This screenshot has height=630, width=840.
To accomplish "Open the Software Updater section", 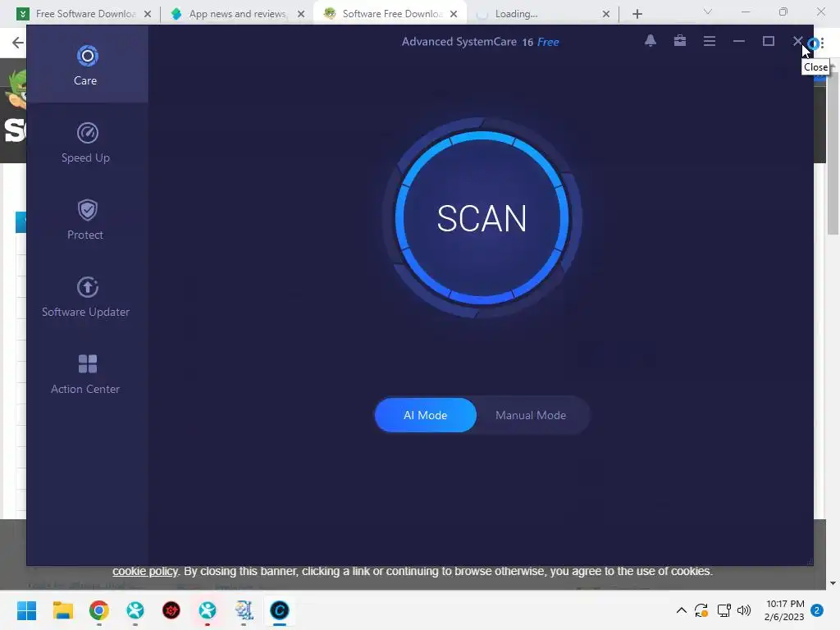I will tap(87, 297).
